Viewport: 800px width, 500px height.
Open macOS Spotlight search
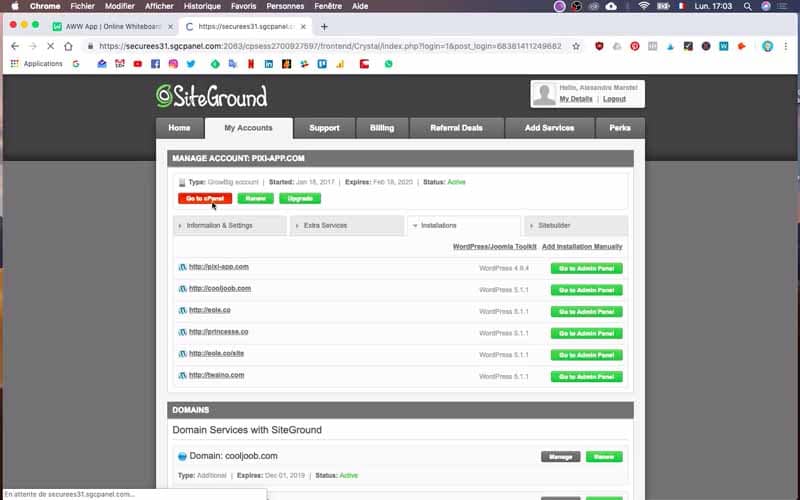[x=747, y=6]
